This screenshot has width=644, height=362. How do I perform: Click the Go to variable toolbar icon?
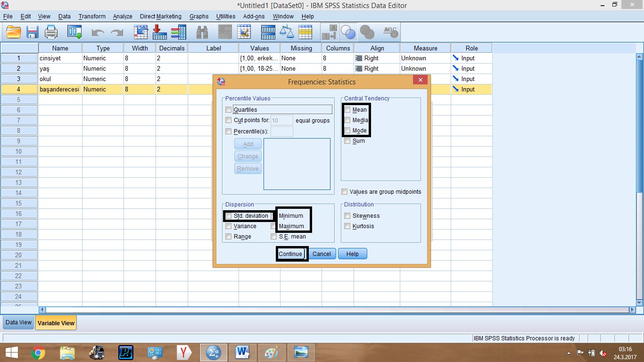tap(159, 32)
